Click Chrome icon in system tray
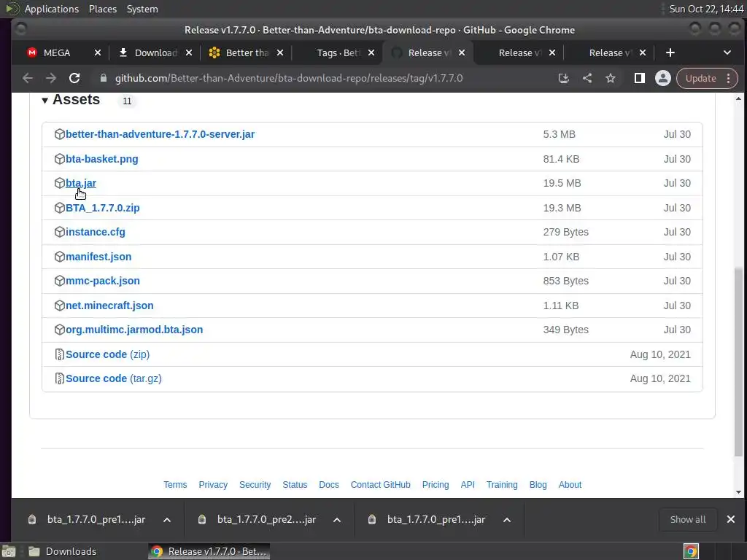This screenshot has width=747, height=560. pos(691,551)
